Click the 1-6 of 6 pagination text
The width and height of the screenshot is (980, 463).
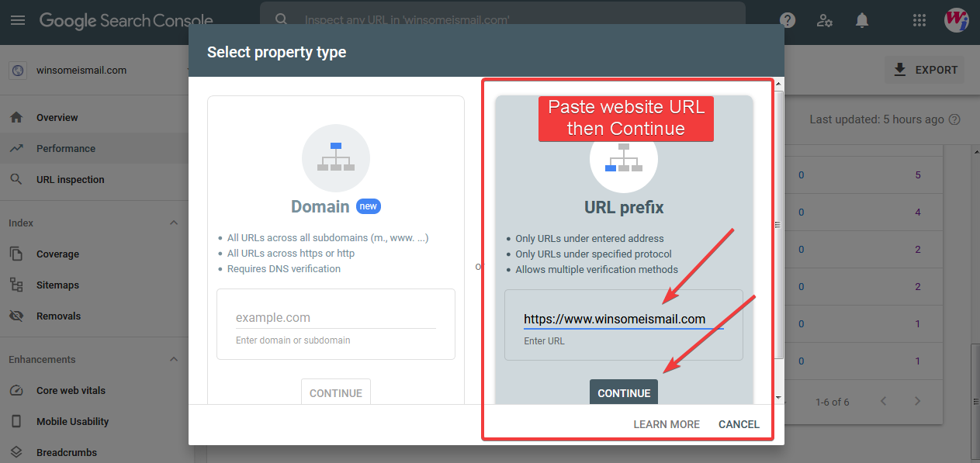coord(833,402)
